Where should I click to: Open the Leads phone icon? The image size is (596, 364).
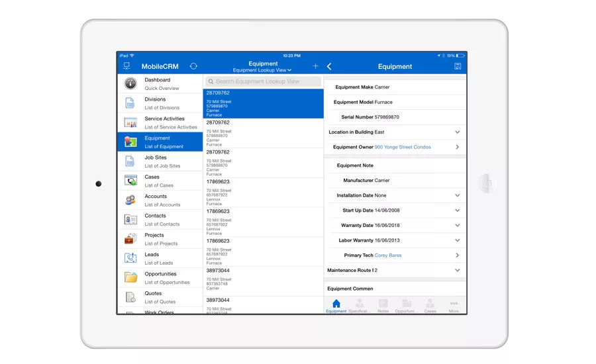130,258
